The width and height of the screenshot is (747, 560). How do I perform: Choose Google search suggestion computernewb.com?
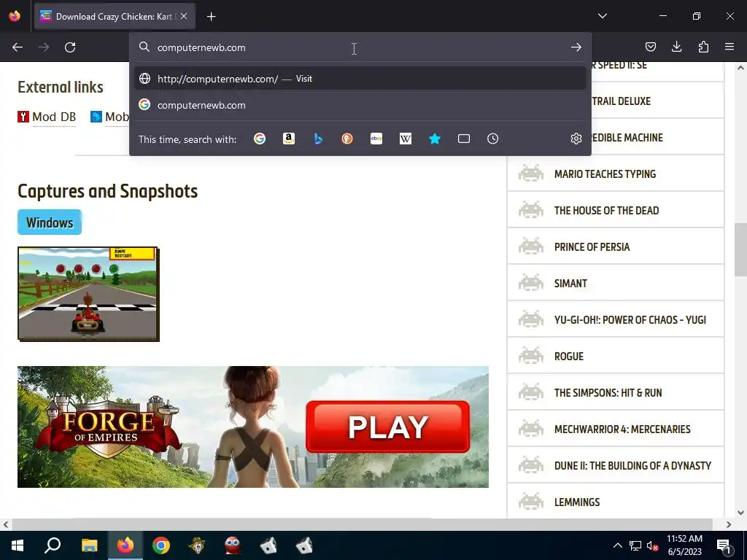pos(360,105)
